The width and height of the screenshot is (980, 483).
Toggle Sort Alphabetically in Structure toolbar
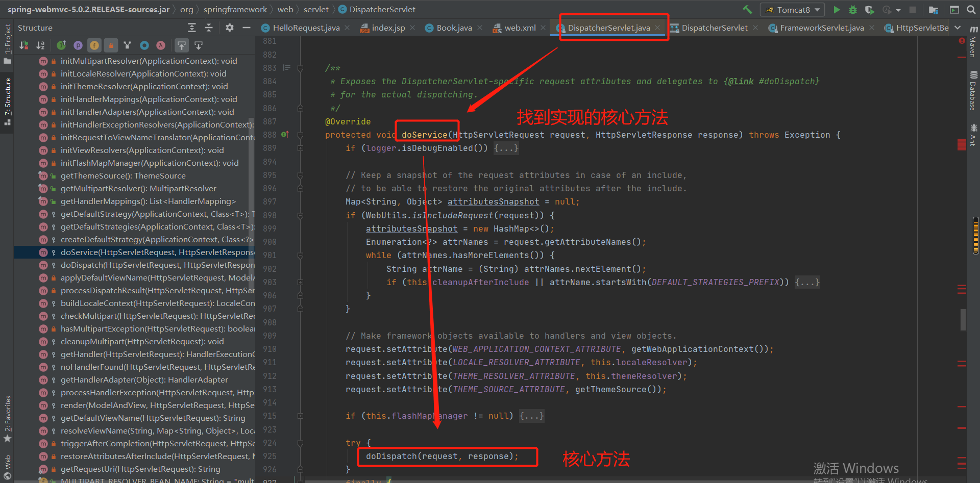[40, 45]
